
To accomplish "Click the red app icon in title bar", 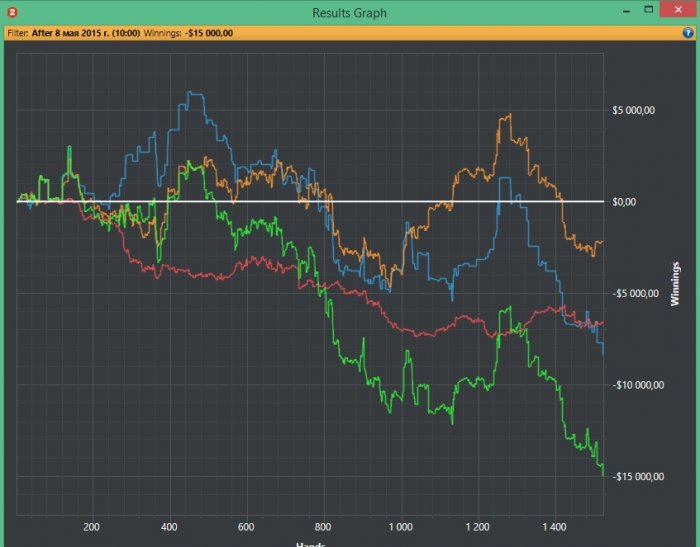I will pos(12,13).
